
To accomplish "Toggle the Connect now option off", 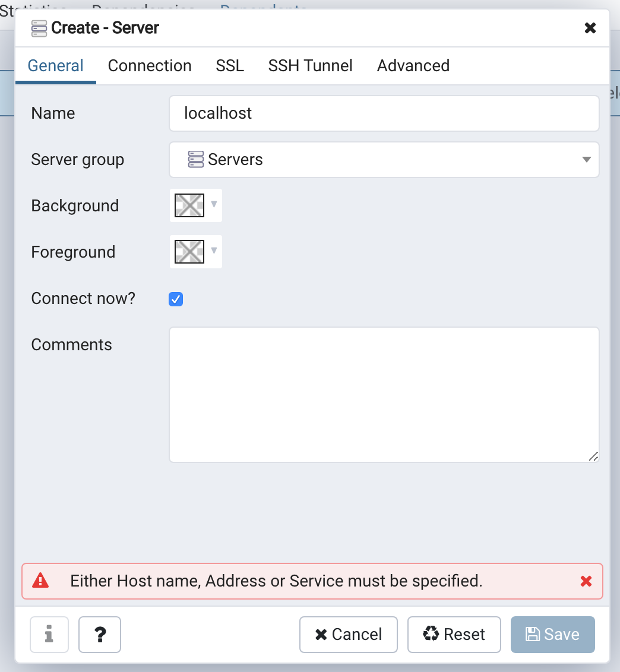I will point(175,299).
